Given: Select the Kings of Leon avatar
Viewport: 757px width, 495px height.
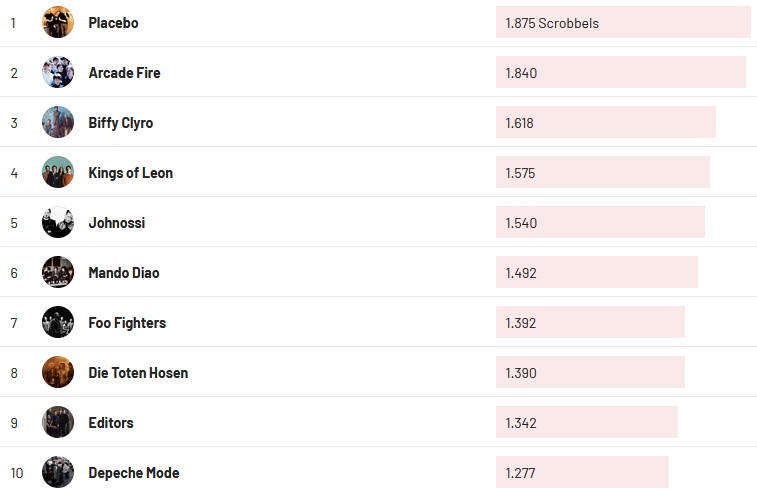Looking at the screenshot, I should (58, 172).
